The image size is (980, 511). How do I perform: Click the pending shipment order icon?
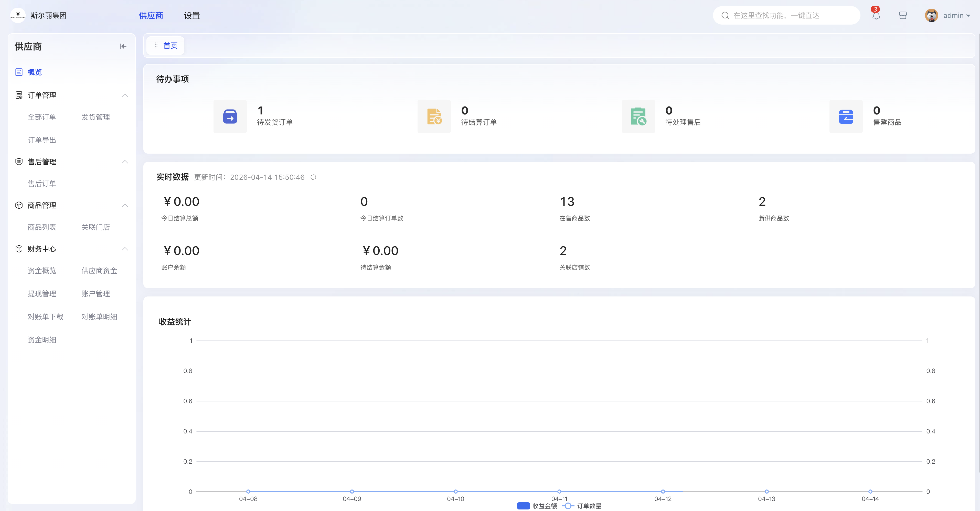230,116
